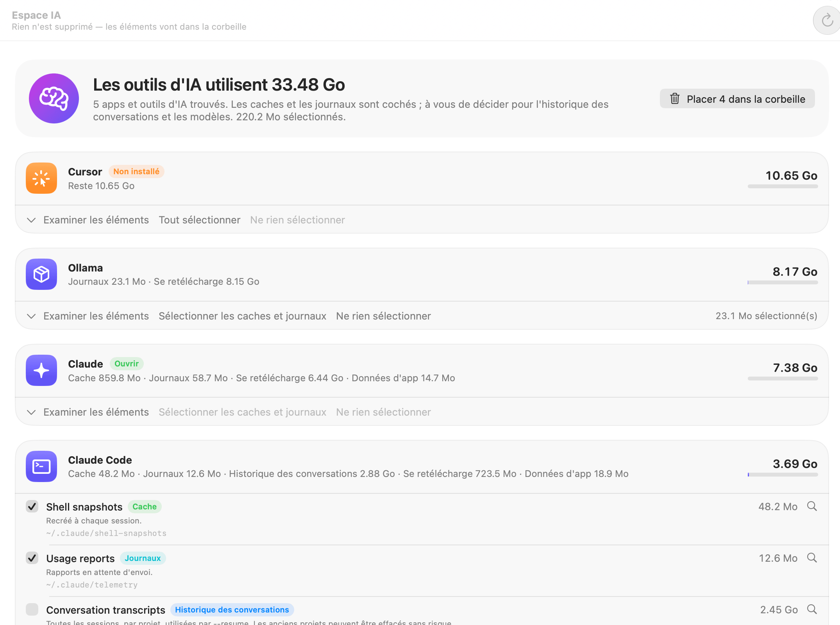The image size is (840, 625).
Task: Click the Journaux tag on Usage reports
Action: [x=143, y=558]
